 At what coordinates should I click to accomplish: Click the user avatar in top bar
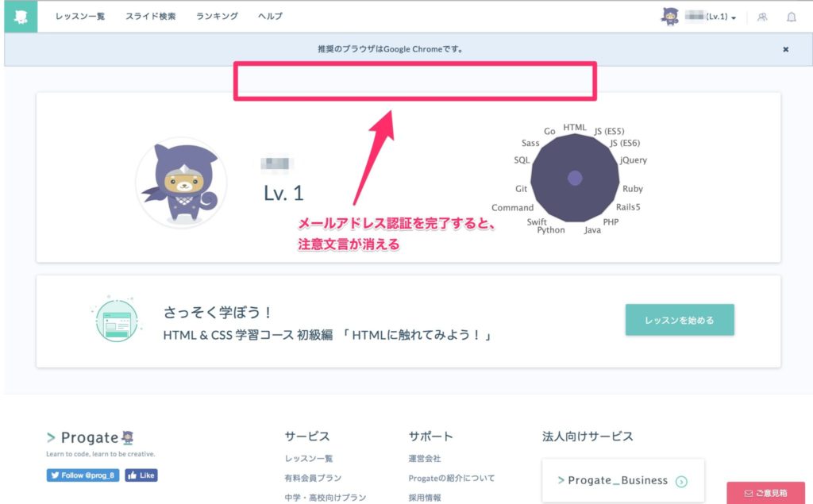pos(670,17)
